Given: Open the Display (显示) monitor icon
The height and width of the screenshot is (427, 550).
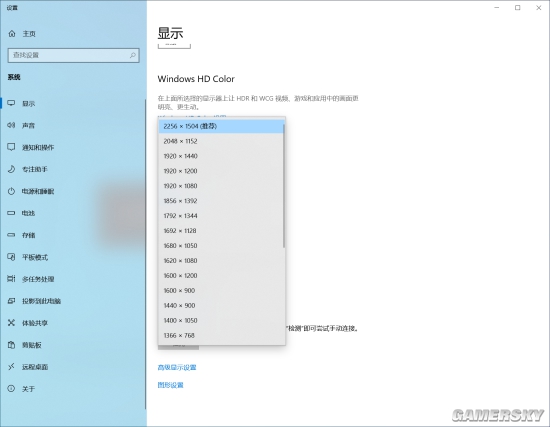Looking at the screenshot, I should [11, 103].
